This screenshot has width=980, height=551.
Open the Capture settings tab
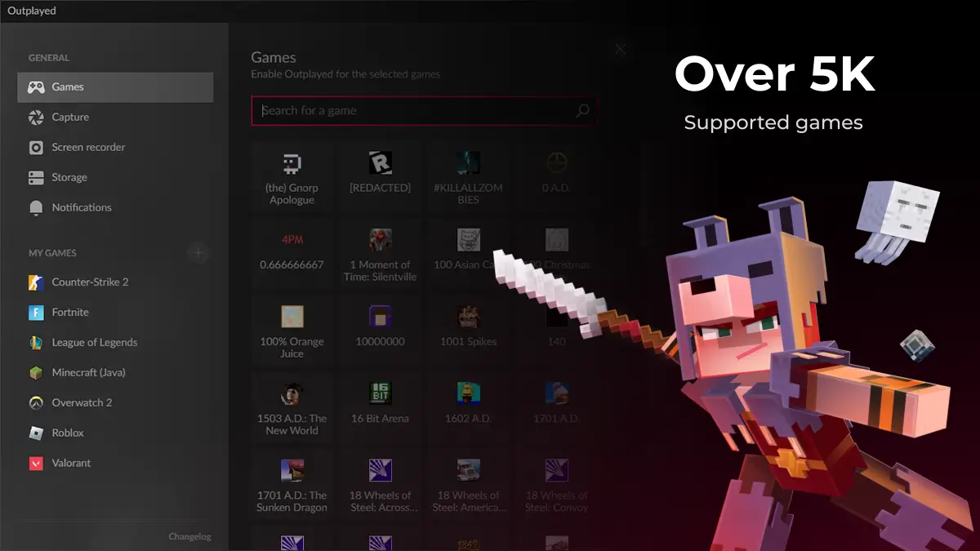point(115,118)
